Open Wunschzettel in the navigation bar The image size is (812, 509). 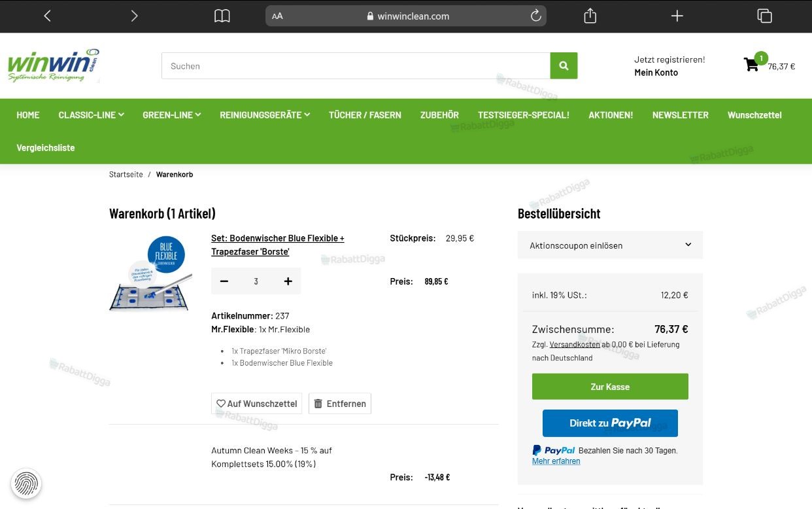(x=754, y=115)
